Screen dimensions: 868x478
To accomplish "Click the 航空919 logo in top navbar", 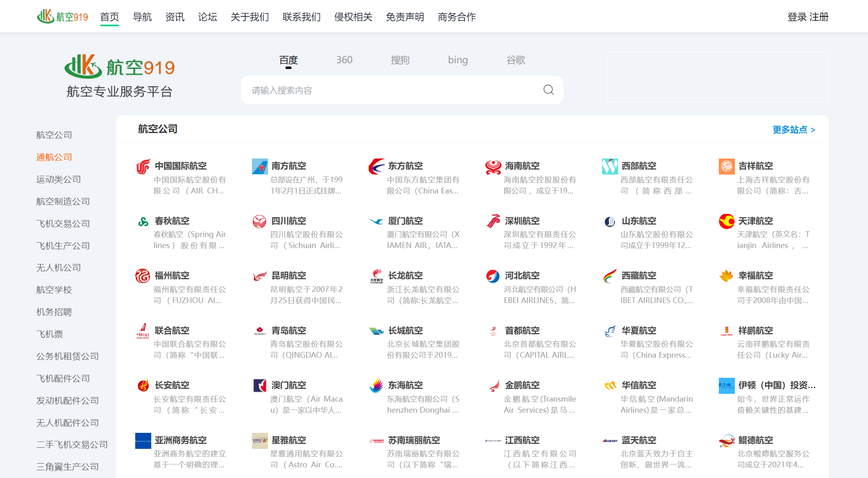I will [62, 16].
